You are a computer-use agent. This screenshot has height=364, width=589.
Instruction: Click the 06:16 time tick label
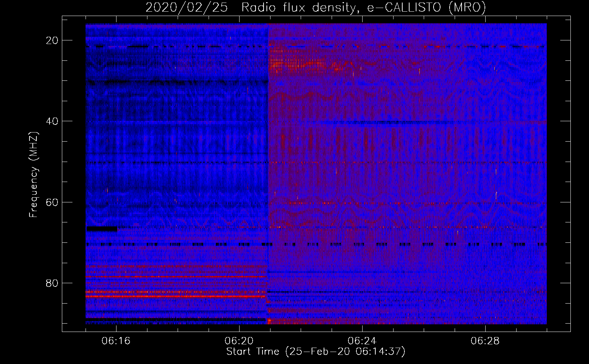click(116, 341)
